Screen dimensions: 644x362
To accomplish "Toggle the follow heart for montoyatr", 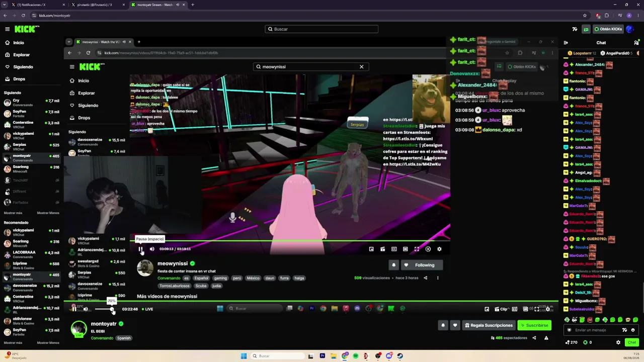I will tap(455, 325).
